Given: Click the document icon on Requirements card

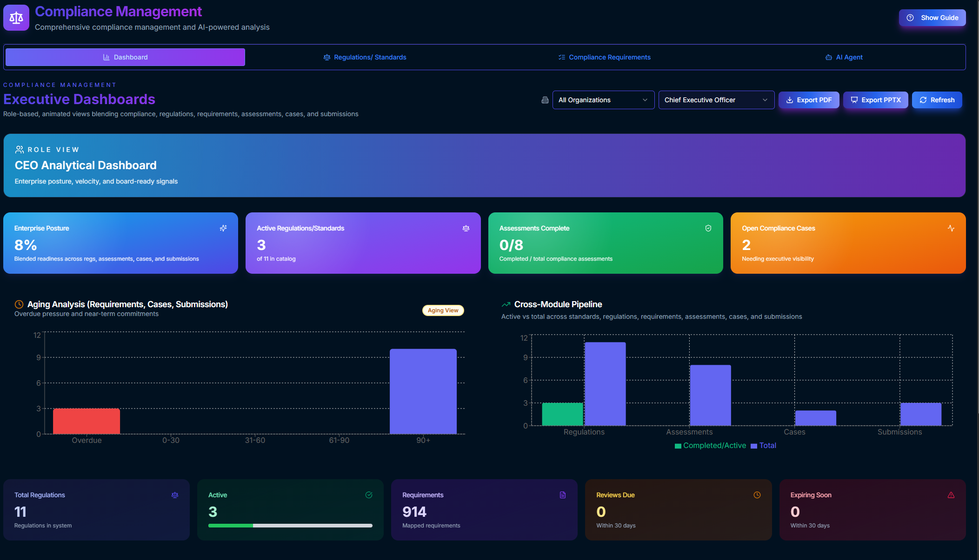Looking at the screenshot, I should 563,495.
